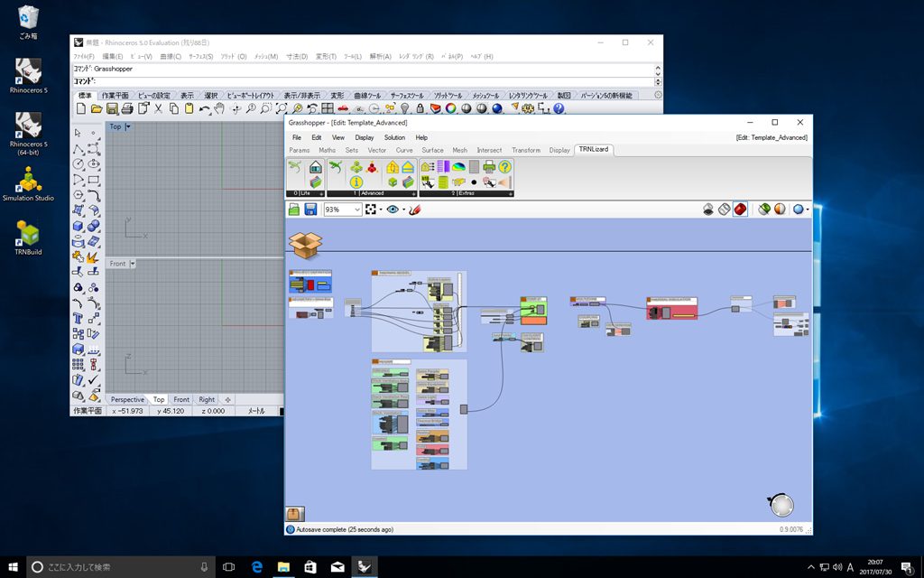The height and width of the screenshot is (578, 924).
Task: Expand the Front viewport title menu arrow
Action: coord(133,264)
